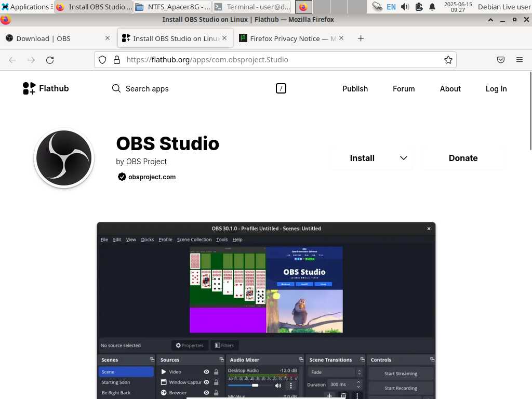Click the tracking protection shield icon

click(x=102, y=60)
